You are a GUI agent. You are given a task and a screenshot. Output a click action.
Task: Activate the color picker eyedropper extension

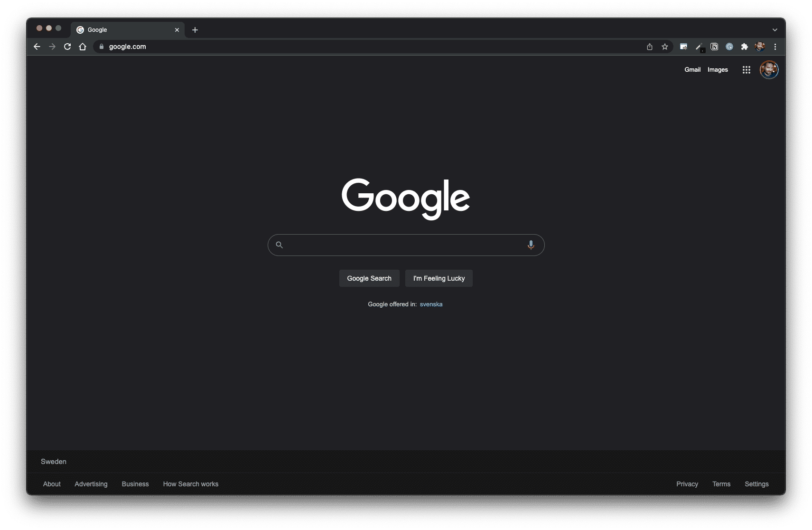(x=699, y=47)
